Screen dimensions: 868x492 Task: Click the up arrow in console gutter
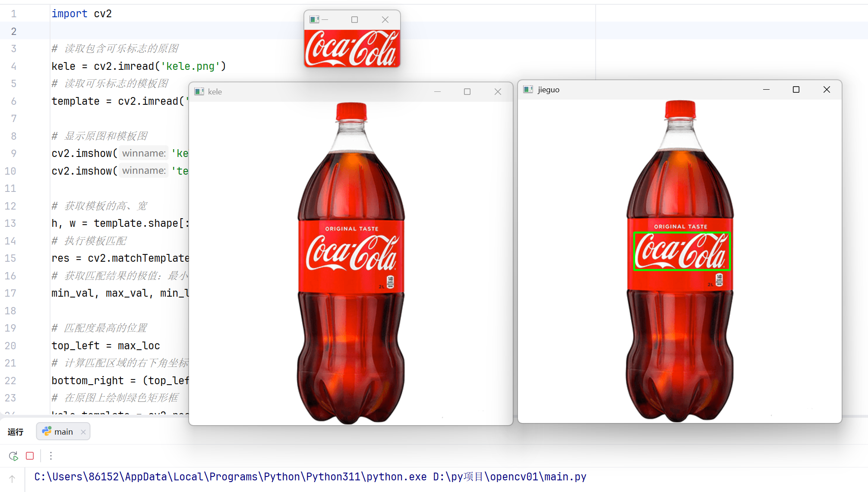12,479
